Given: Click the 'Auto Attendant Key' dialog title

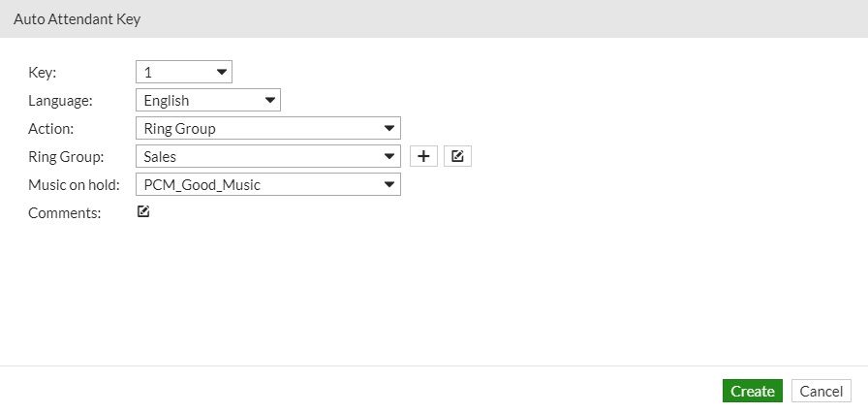Looking at the screenshot, I should coord(77,19).
